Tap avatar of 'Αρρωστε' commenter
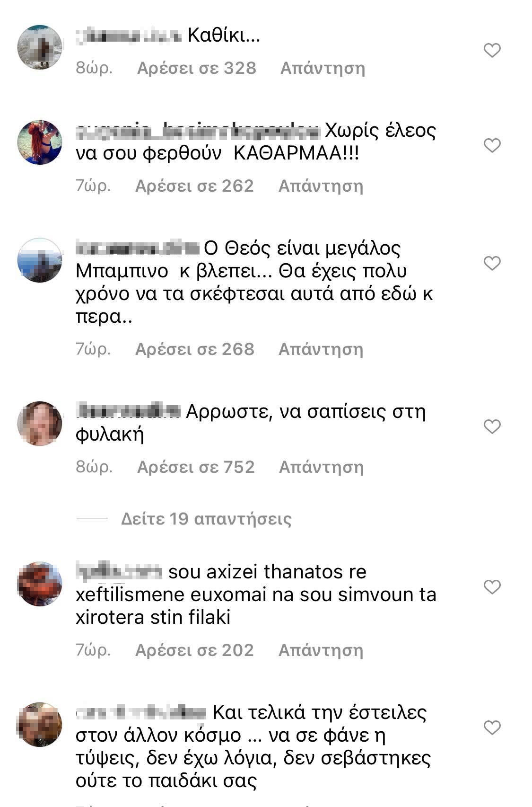This screenshot has height=807, width=532. pyautogui.click(x=40, y=424)
